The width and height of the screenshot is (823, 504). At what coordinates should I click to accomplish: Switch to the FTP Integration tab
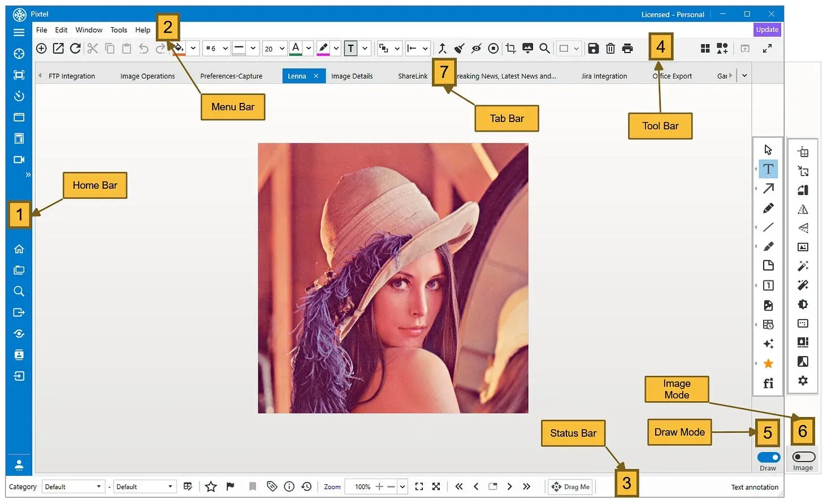coord(72,76)
